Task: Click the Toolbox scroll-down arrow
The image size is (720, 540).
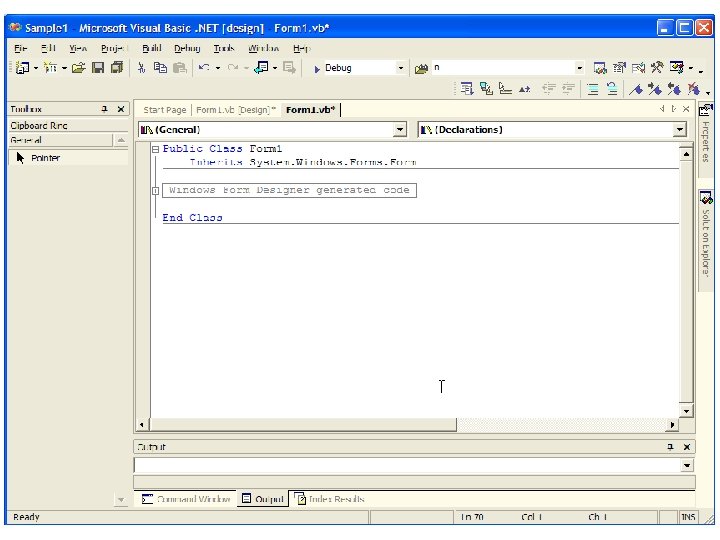Action: click(121, 500)
